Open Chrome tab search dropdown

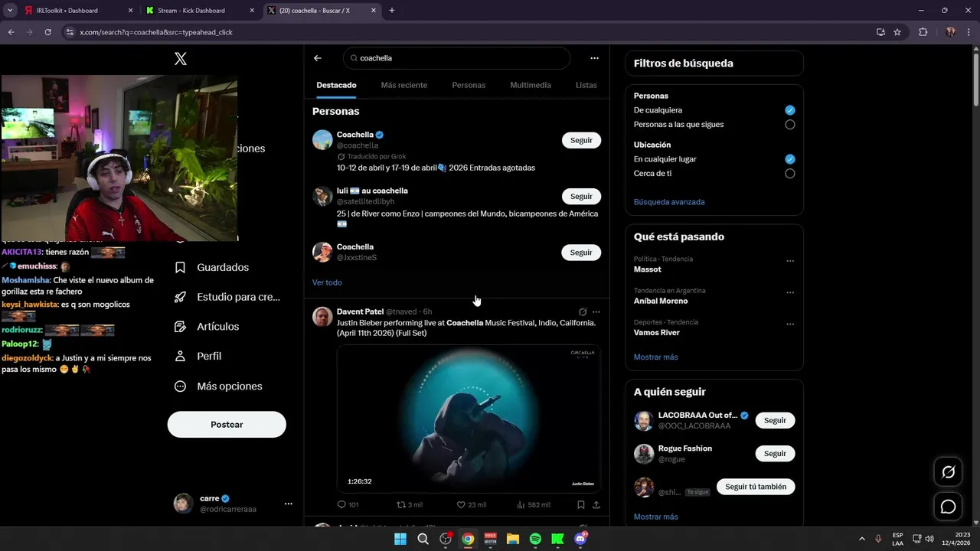[x=10, y=11]
